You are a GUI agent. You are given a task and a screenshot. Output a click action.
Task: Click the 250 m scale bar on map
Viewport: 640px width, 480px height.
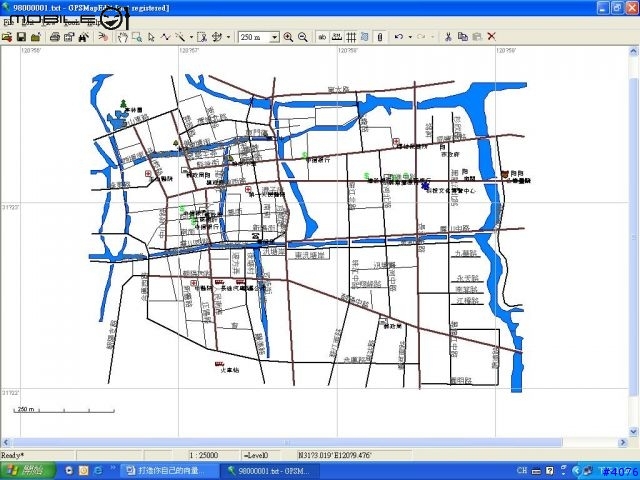tap(64, 410)
